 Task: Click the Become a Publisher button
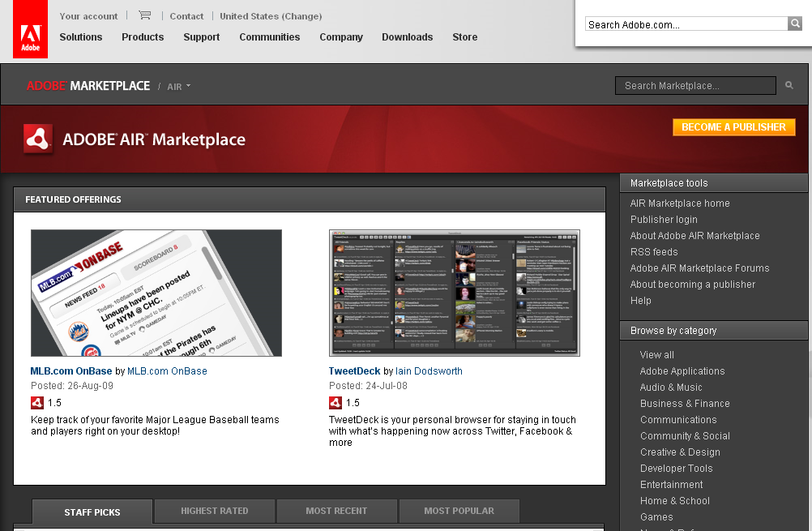coord(734,127)
